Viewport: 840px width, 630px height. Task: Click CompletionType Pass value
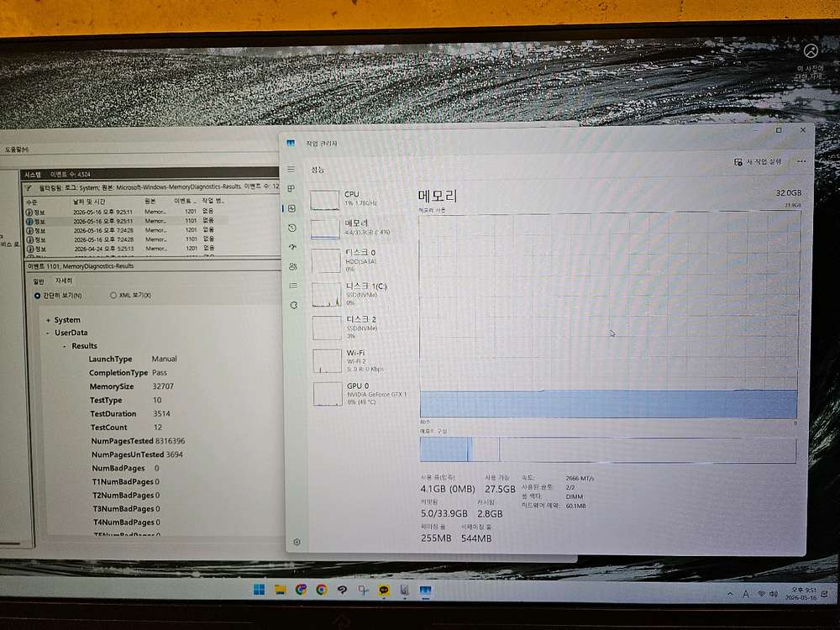coord(160,372)
